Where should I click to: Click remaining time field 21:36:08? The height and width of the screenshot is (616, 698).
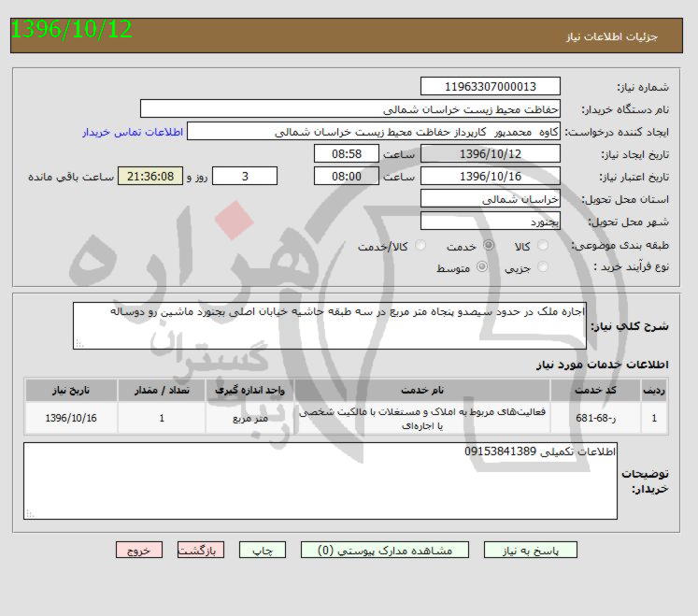point(150,176)
